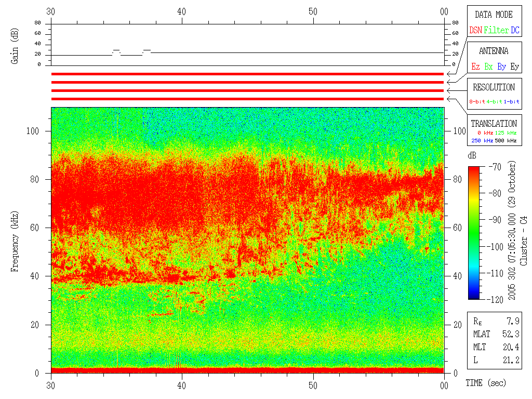Screen dimensions: 532x399
Task: Click the rotated Cluster - C4 label
Action: click(x=524, y=241)
